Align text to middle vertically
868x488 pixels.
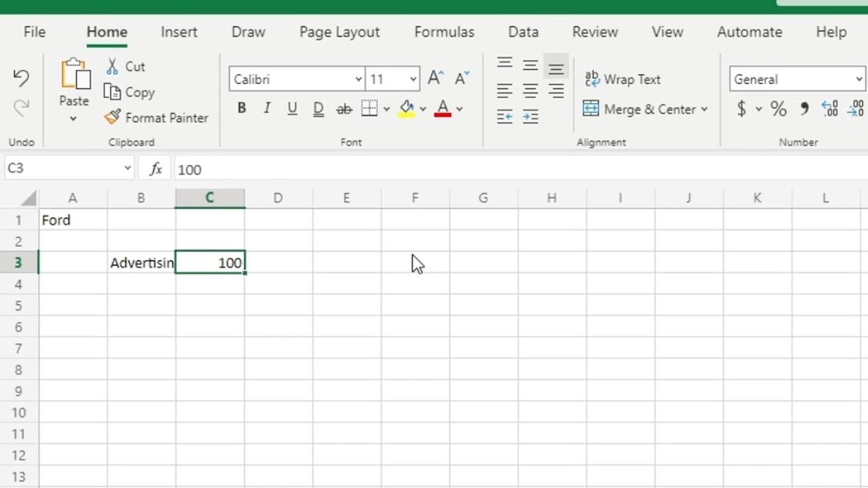531,66
